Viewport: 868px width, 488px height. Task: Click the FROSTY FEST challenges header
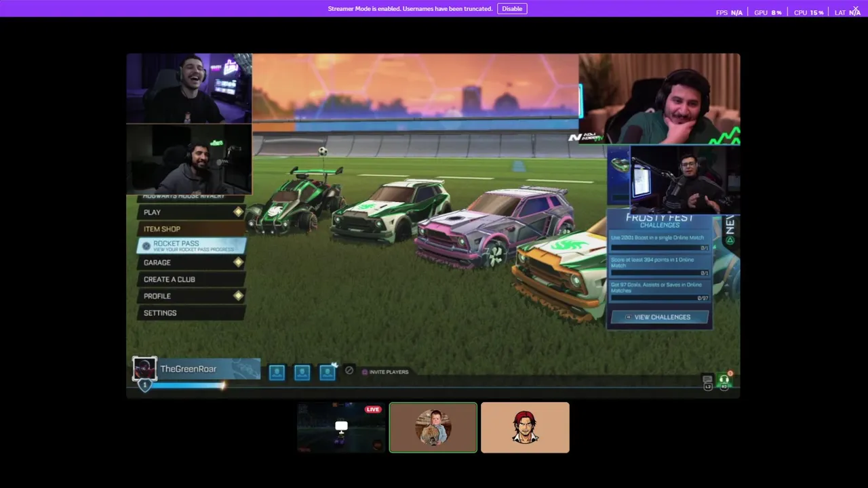(x=660, y=221)
